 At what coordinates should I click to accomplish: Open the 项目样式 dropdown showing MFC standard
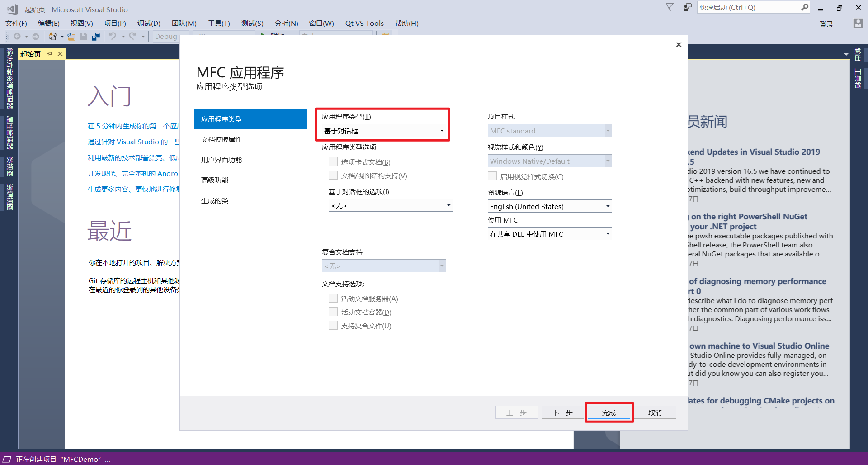coord(550,131)
